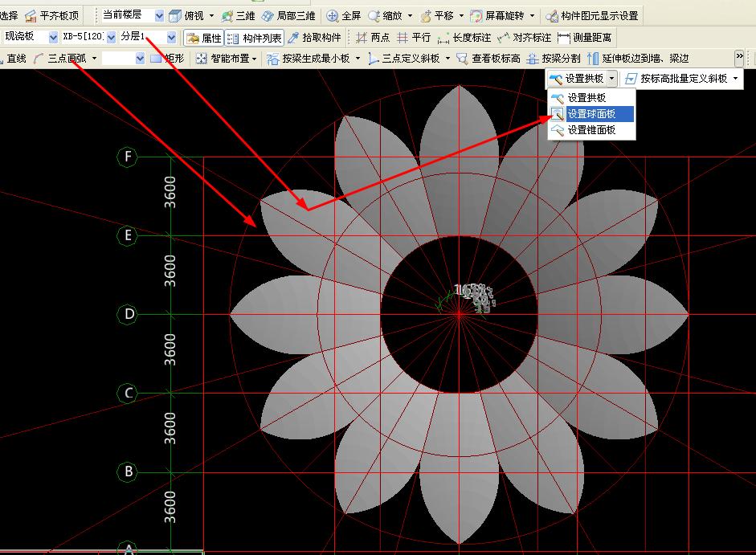This screenshot has height=555, width=756.
Task: Click the axis label E
Action: pyautogui.click(x=127, y=235)
